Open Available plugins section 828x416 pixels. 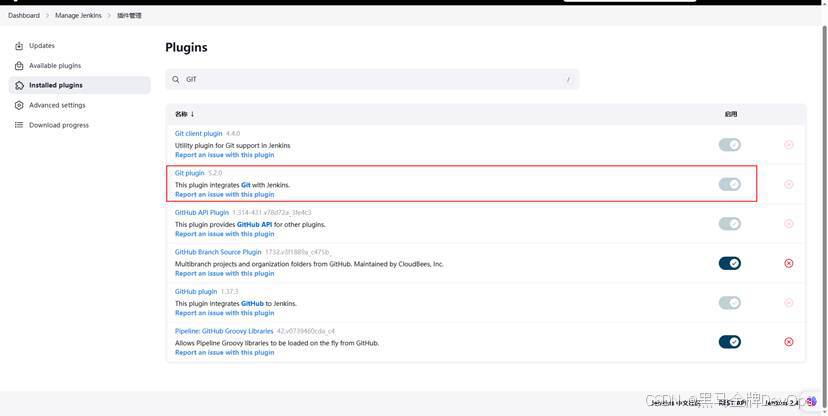(55, 66)
